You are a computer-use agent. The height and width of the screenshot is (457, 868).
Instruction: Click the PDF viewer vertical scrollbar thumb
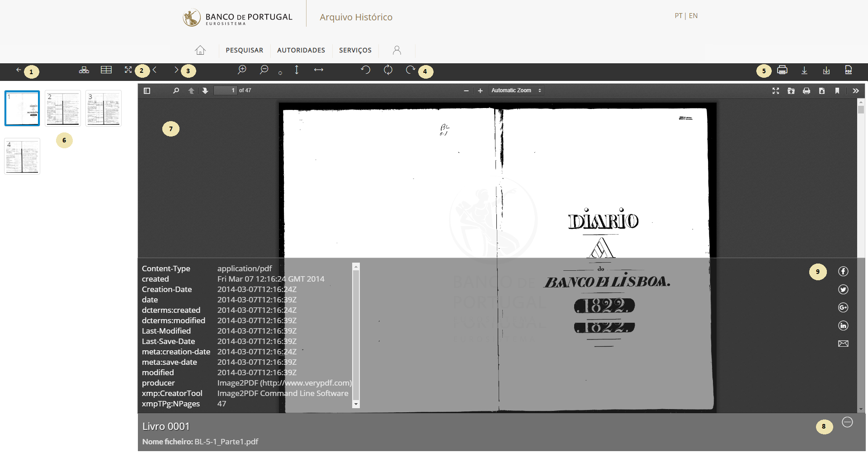(861, 109)
